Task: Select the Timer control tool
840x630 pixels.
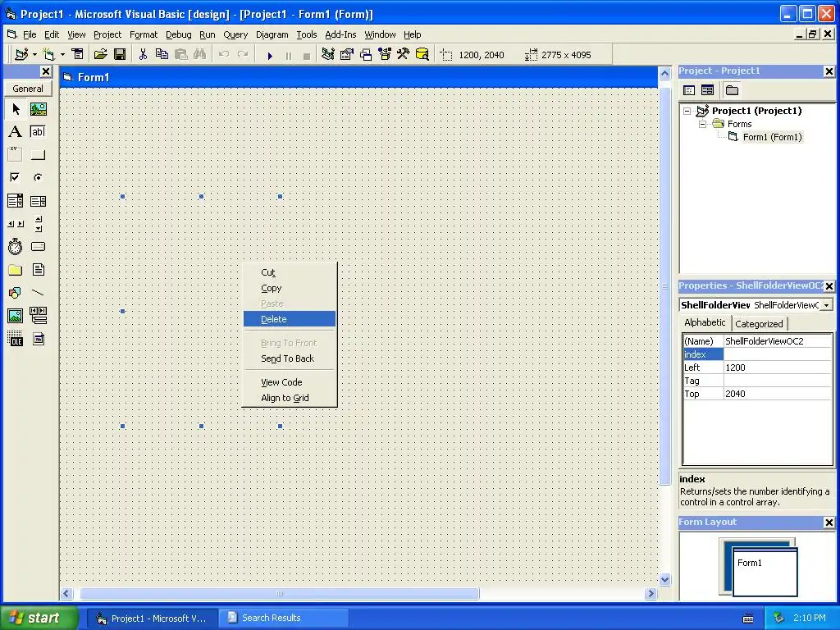Action: pyautogui.click(x=16, y=247)
